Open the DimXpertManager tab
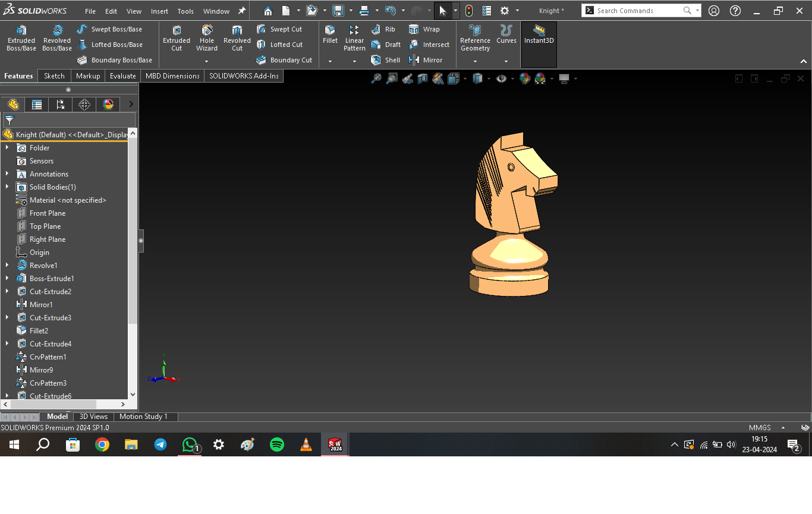The image size is (812, 514). (84, 105)
